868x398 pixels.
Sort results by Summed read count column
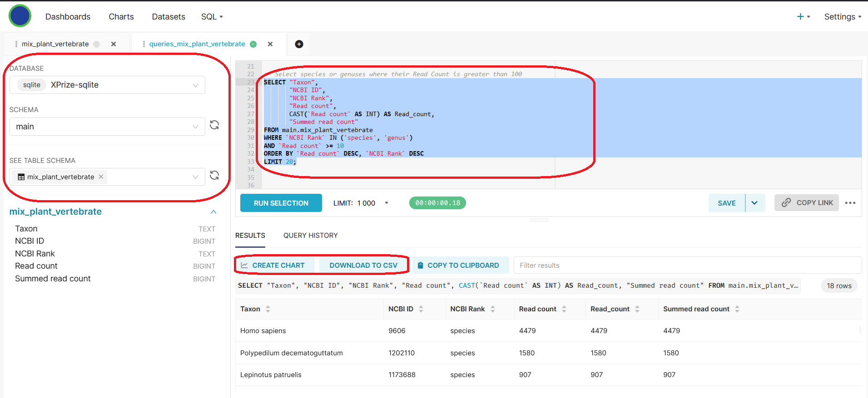pos(737,309)
